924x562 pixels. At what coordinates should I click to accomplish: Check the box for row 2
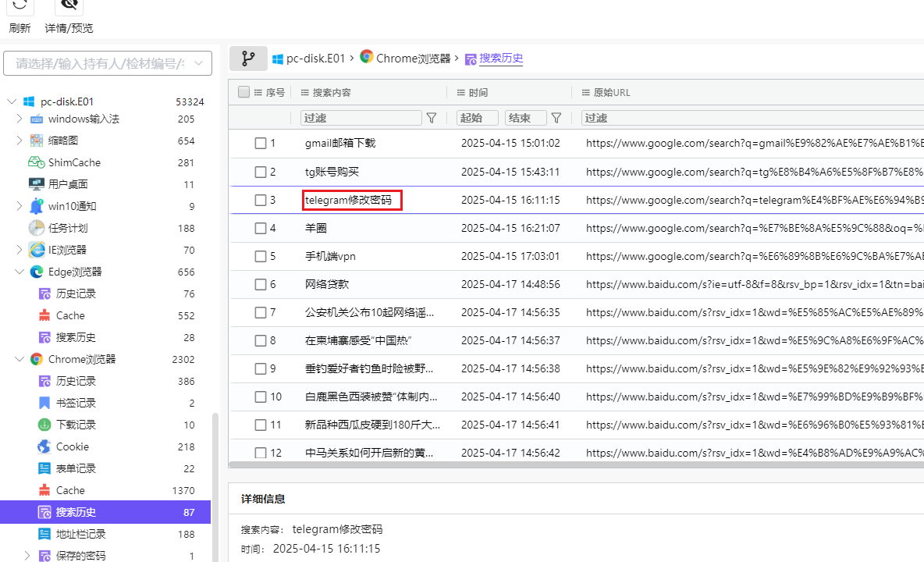point(261,172)
